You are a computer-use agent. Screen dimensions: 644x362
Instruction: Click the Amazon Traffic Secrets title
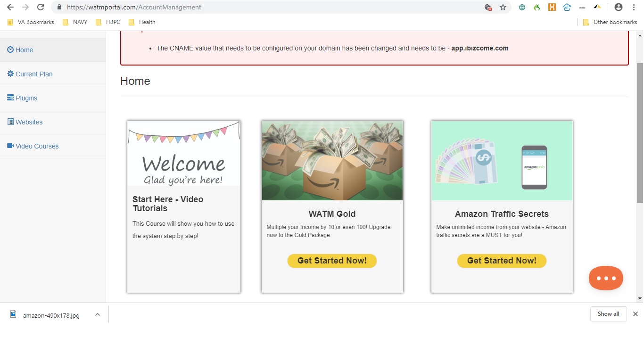pyautogui.click(x=502, y=214)
